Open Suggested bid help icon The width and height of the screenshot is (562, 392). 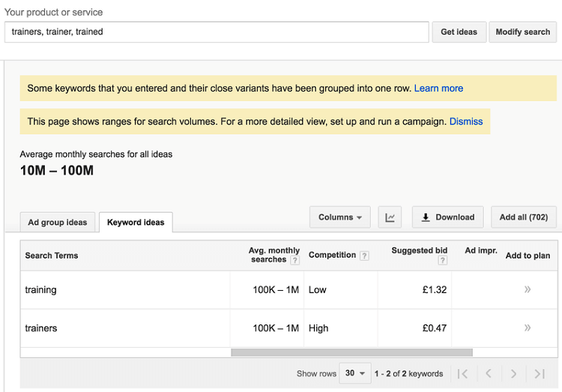pos(443,260)
